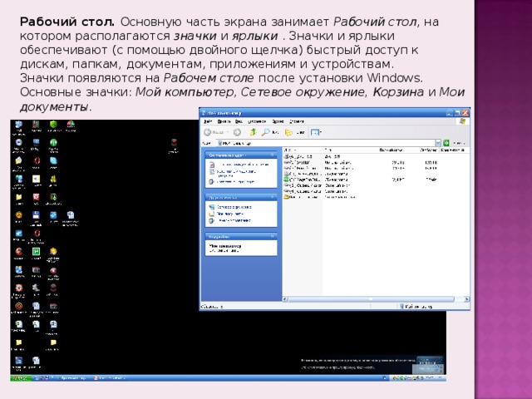Minimize the My Computer window
Image resolution: width=532 pixels, height=399 pixels.
click(449, 113)
